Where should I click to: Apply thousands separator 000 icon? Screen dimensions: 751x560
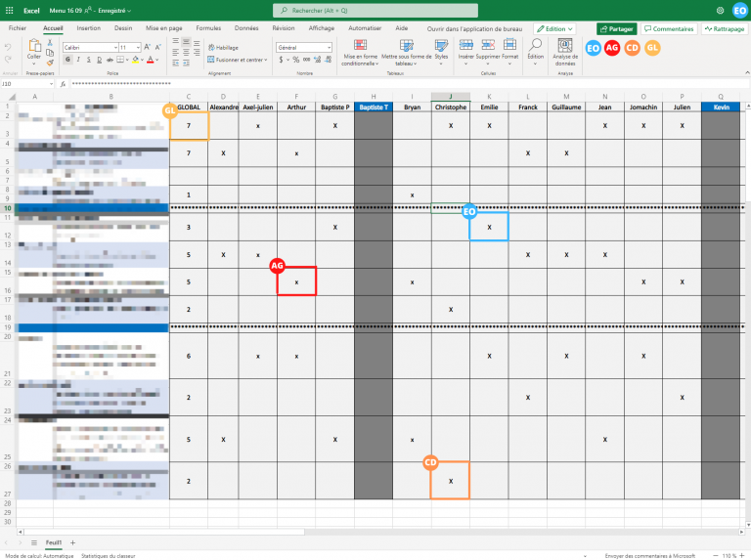pos(306,60)
